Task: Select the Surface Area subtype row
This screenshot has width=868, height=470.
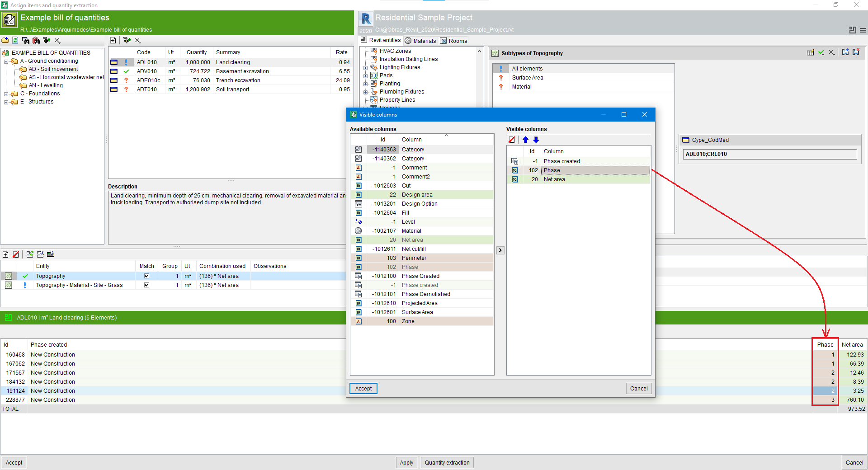Action: pyautogui.click(x=584, y=78)
